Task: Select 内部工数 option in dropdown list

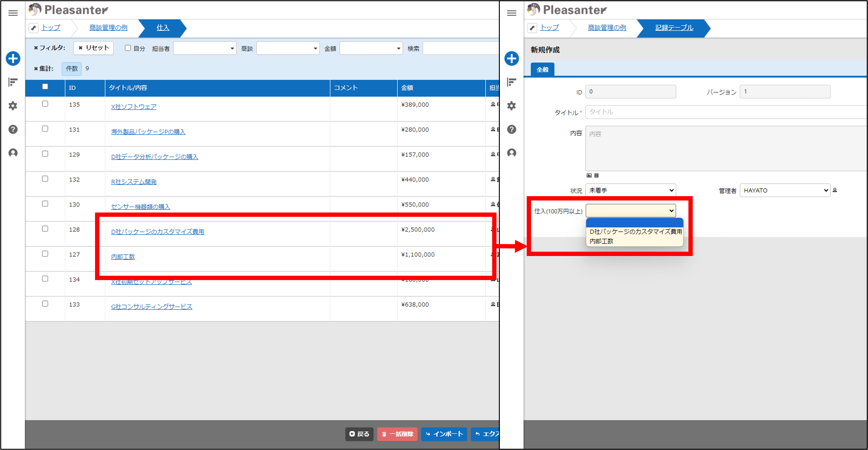Action: tap(635, 241)
